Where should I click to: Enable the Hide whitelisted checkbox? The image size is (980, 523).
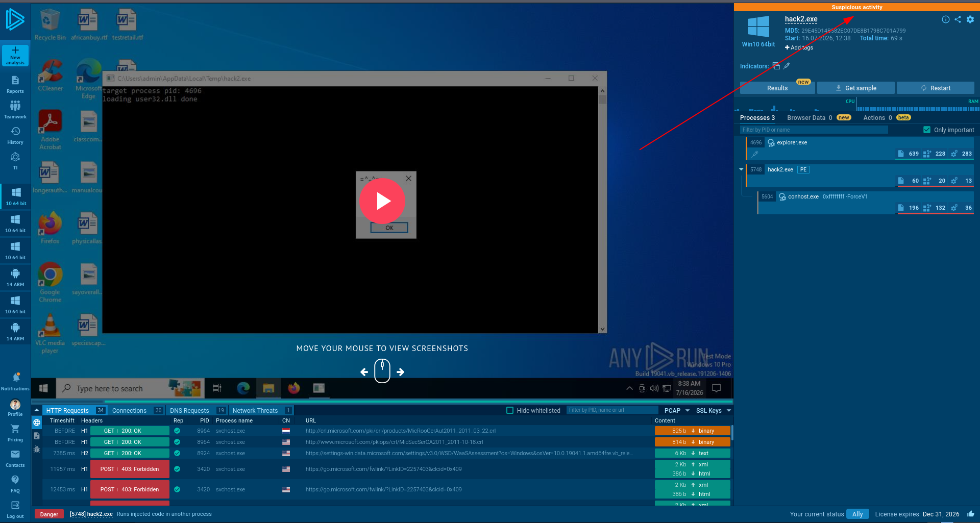point(509,410)
